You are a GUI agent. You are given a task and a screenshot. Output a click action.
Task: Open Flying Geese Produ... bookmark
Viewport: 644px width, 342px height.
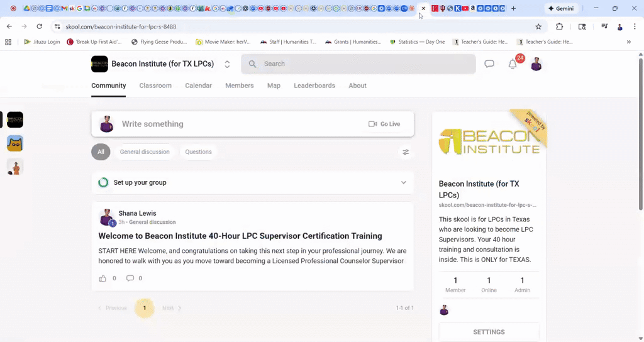[x=159, y=42]
